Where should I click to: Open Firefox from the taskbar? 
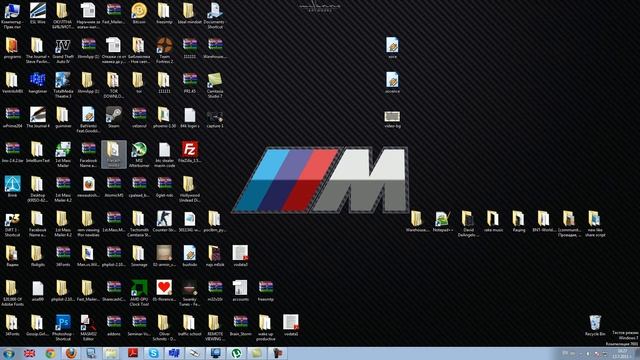point(71,353)
